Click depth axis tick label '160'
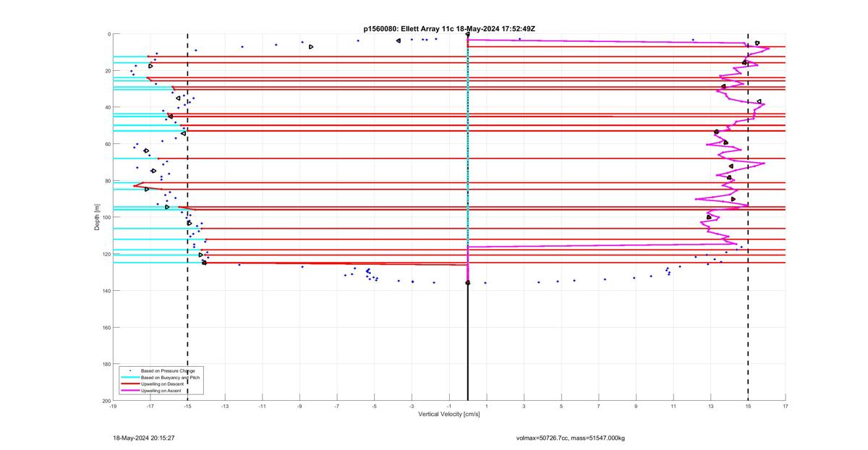 coord(106,328)
